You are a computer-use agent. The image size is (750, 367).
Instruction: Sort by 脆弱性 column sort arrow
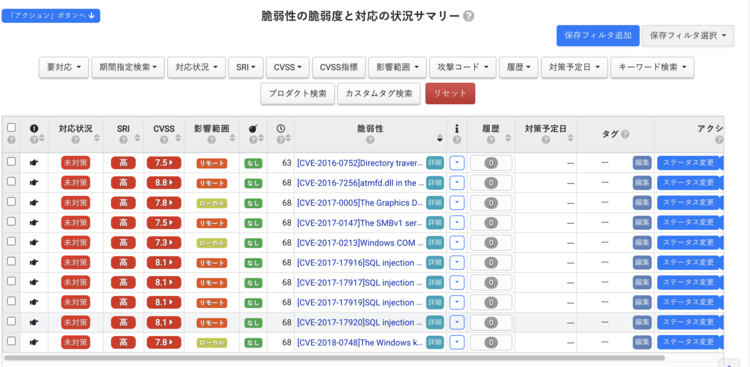pos(440,139)
